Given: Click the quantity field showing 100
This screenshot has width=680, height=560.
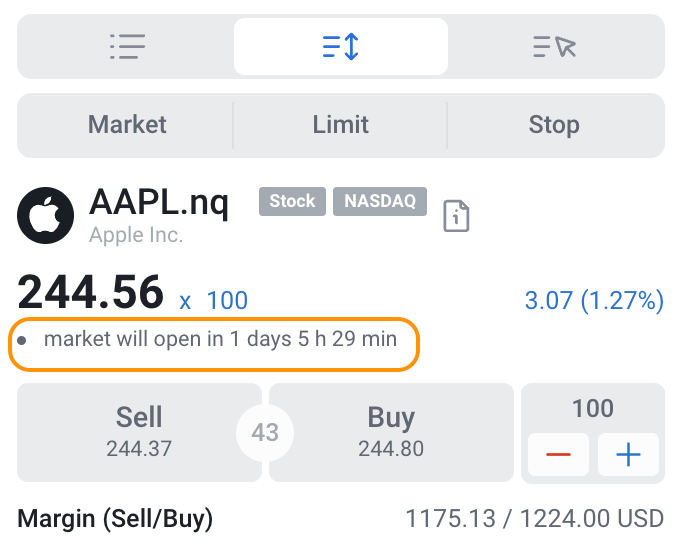Looking at the screenshot, I should pyautogui.click(x=592, y=408).
